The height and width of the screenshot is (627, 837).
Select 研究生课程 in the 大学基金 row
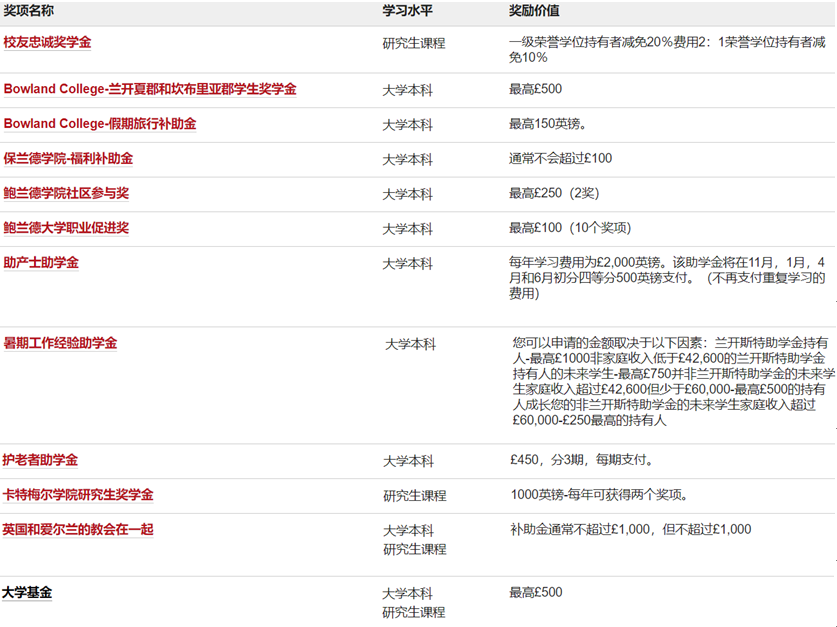(414, 612)
